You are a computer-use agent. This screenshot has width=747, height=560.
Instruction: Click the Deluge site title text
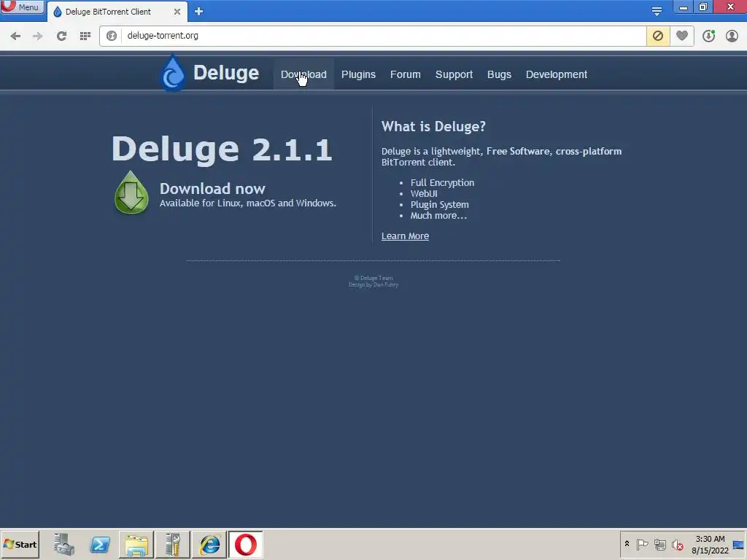pos(226,73)
